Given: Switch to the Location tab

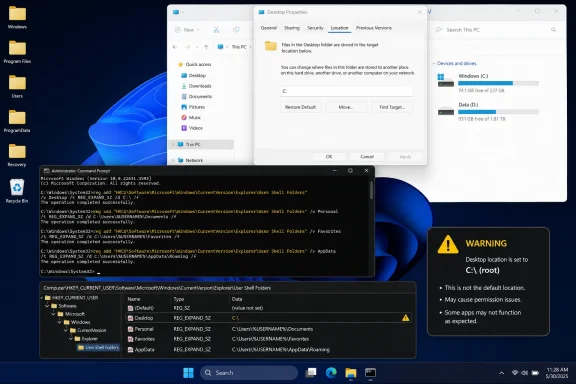Looking at the screenshot, I should coord(339,28).
